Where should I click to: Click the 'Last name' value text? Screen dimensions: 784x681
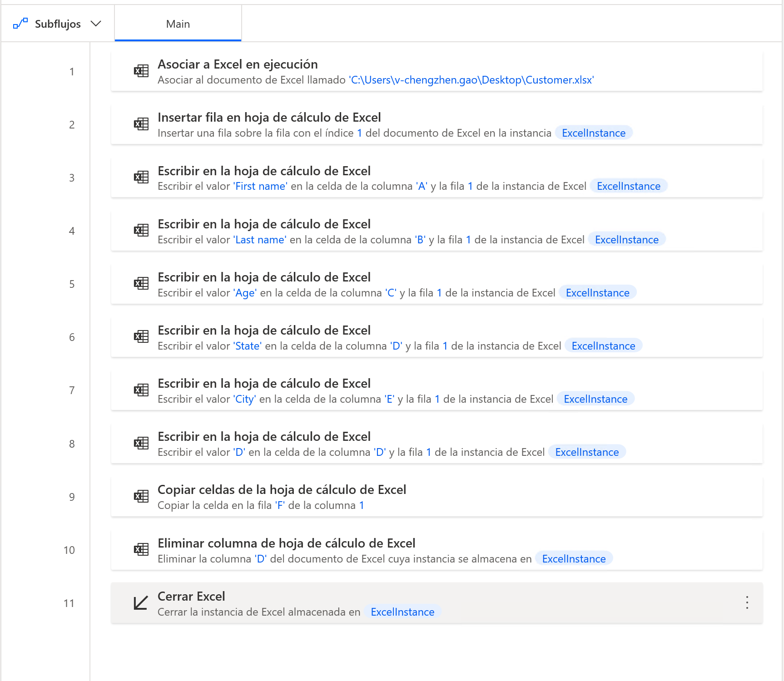260,240
